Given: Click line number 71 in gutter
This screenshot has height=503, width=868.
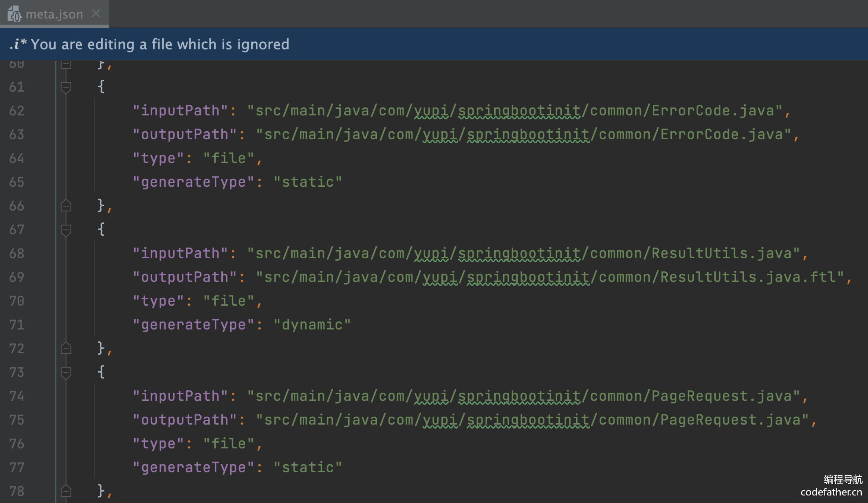Looking at the screenshot, I should [17, 325].
